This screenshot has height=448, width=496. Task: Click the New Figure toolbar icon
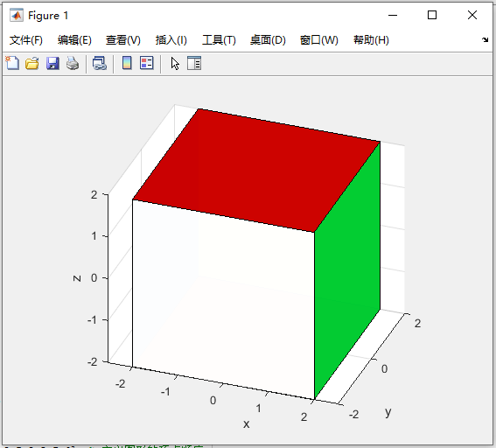(12, 63)
